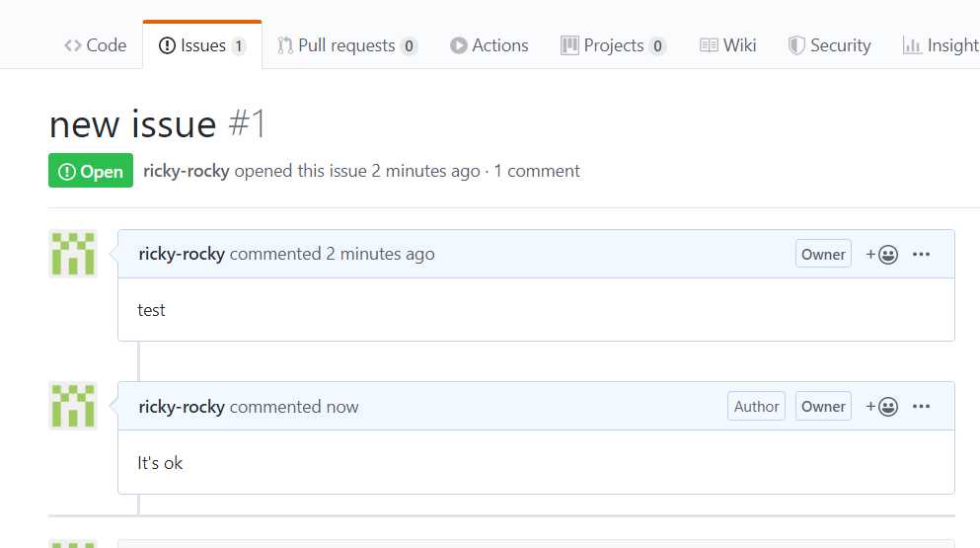
Task: Open the Code tab
Action: pos(95,45)
